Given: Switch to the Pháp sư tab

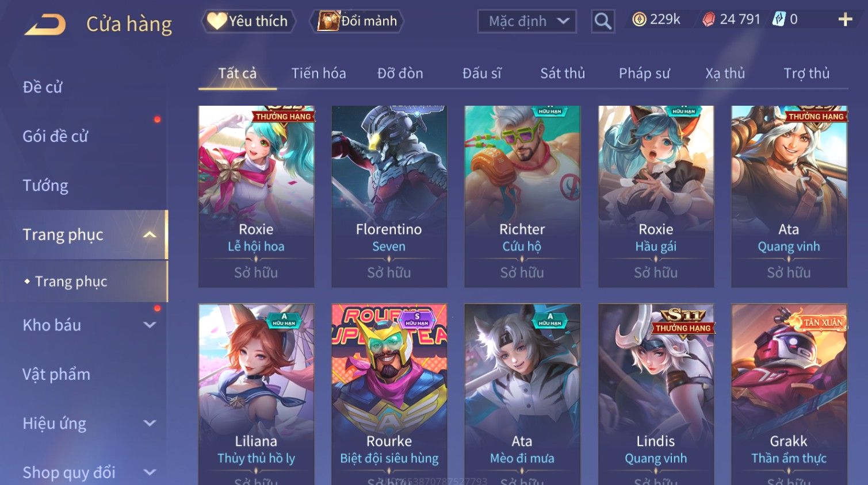Looking at the screenshot, I should [x=644, y=74].
